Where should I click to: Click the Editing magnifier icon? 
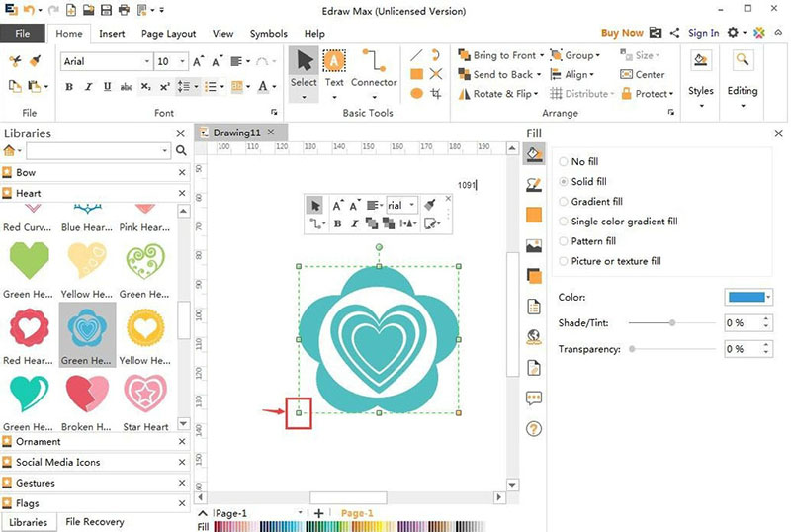pos(743,62)
